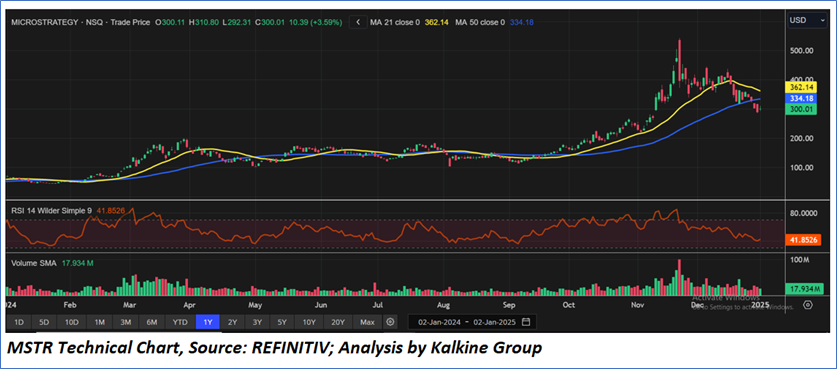837x369 pixels.
Task: Select the 10D time range
Action: click(x=72, y=322)
